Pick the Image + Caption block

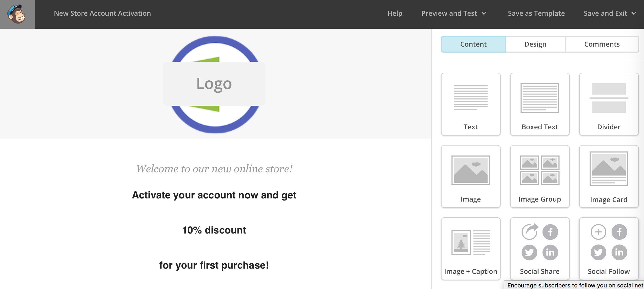(x=471, y=248)
